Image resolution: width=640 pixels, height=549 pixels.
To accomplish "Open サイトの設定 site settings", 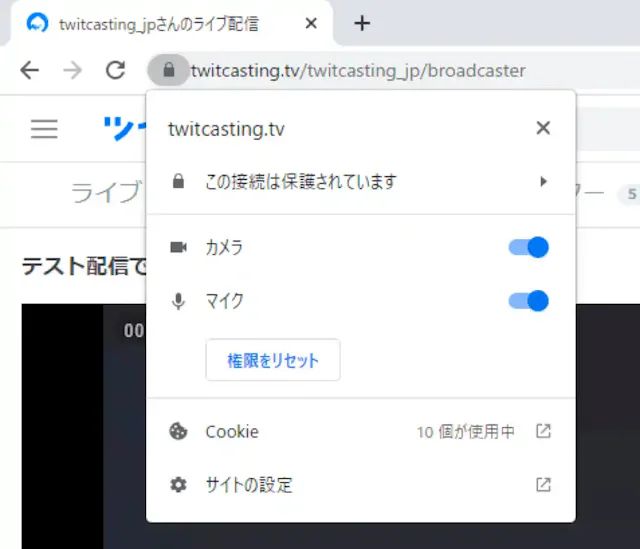I will [x=361, y=485].
